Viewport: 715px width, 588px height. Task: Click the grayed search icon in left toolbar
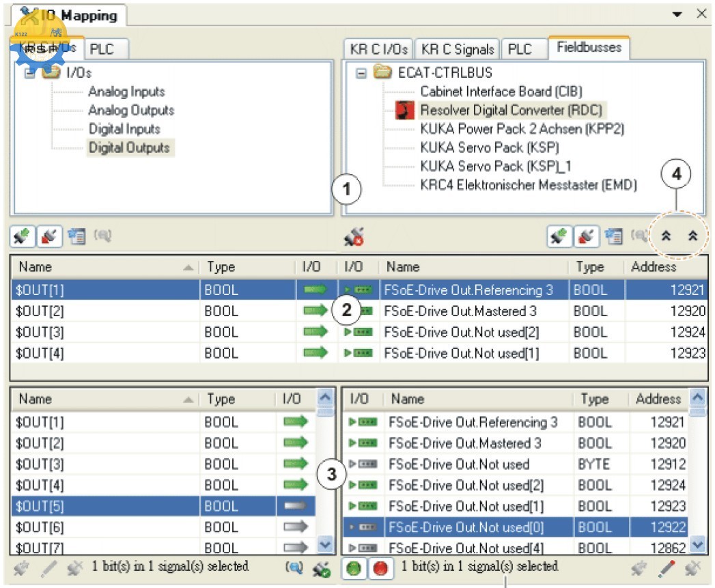(x=102, y=236)
